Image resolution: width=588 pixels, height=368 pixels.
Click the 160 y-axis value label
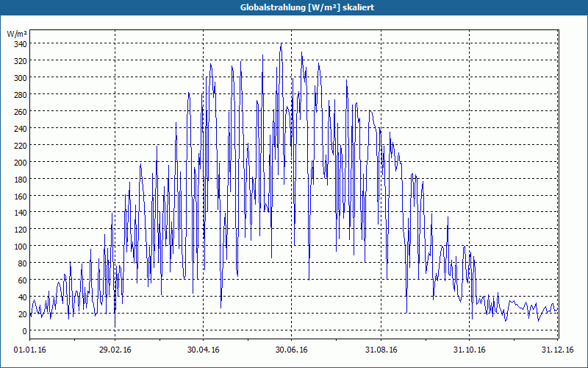[21, 196]
